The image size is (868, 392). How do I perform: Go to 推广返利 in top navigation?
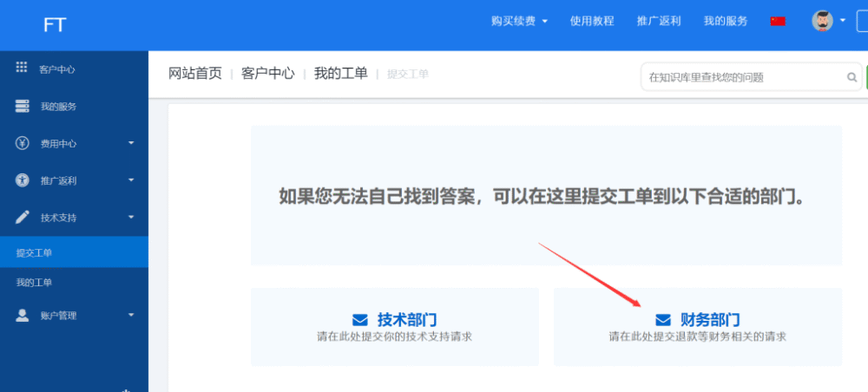pos(659,21)
